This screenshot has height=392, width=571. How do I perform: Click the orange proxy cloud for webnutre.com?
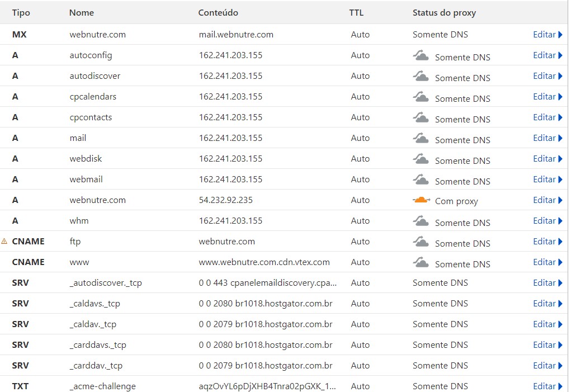click(x=421, y=200)
